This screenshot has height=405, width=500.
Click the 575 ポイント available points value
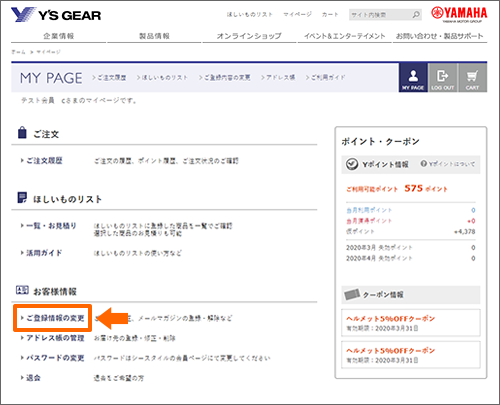[426, 189]
